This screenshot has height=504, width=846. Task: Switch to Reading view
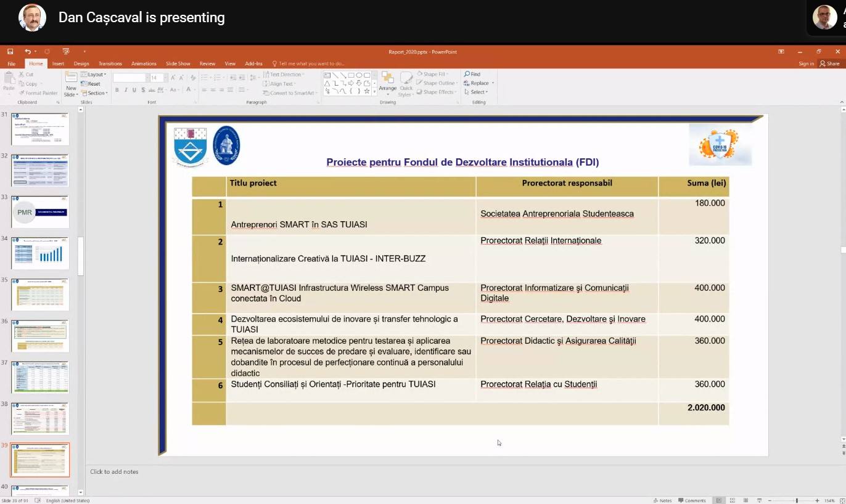(745, 500)
